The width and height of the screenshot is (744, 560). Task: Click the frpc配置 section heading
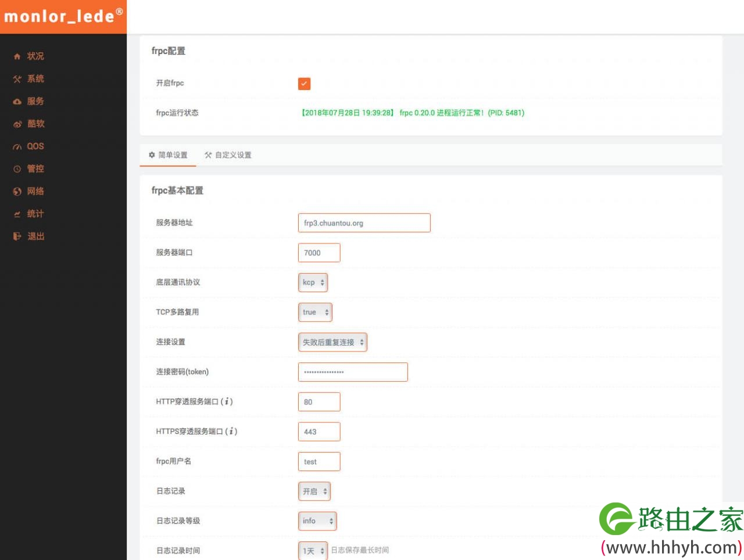[169, 51]
